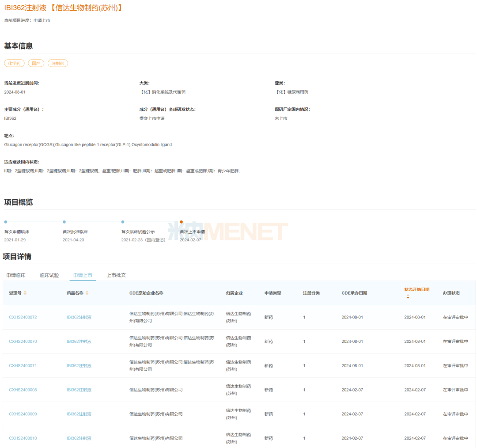Open IBI362注射液 link in CXHS2400070 row
The height and width of the screenshot is (448, 477).
[x=79, y=342]
